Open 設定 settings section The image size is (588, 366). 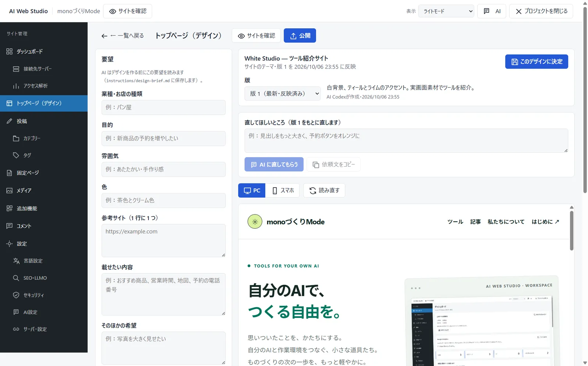point(44,244)
